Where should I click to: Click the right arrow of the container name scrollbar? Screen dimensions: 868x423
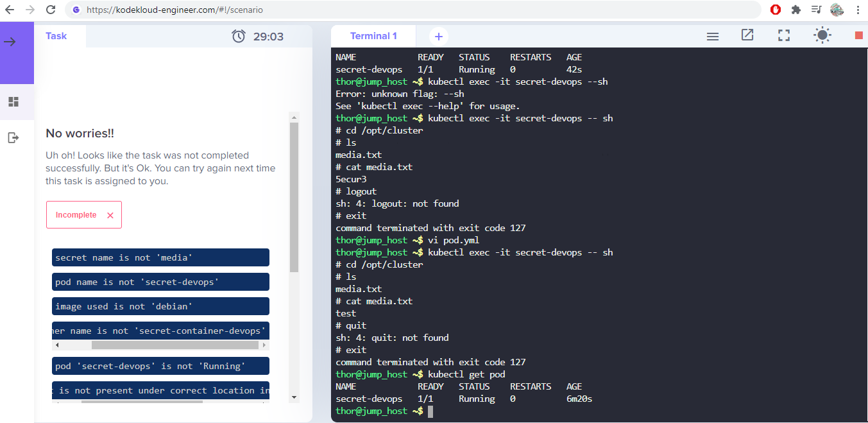[266, 345]
